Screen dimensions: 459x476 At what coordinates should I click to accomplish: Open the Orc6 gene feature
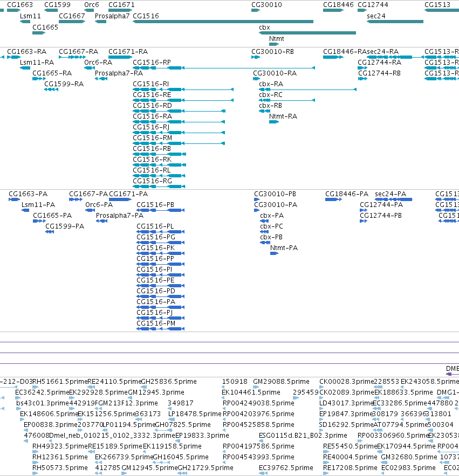pyautogui.click(x=89, y=10)
